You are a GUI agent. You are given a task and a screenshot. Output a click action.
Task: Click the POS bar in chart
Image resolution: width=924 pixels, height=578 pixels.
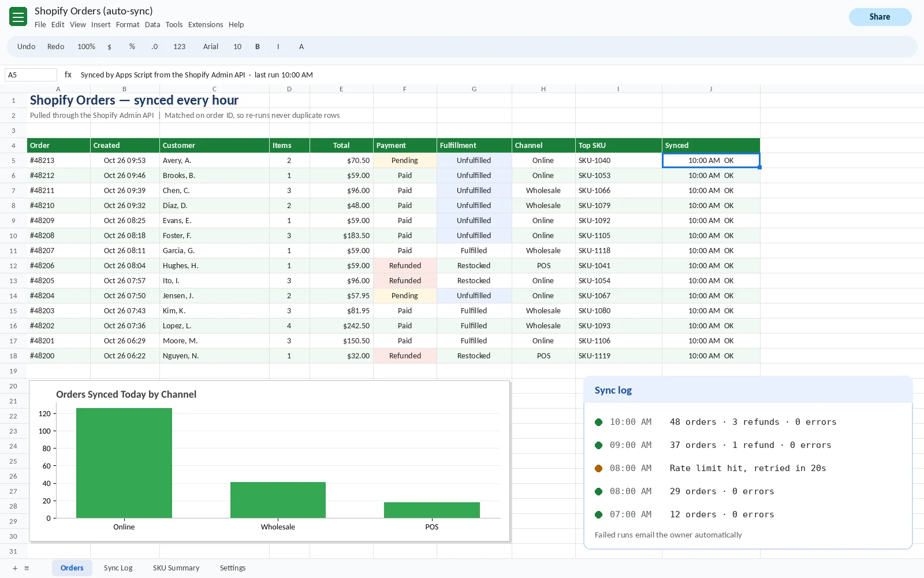[x=432, y=510]
